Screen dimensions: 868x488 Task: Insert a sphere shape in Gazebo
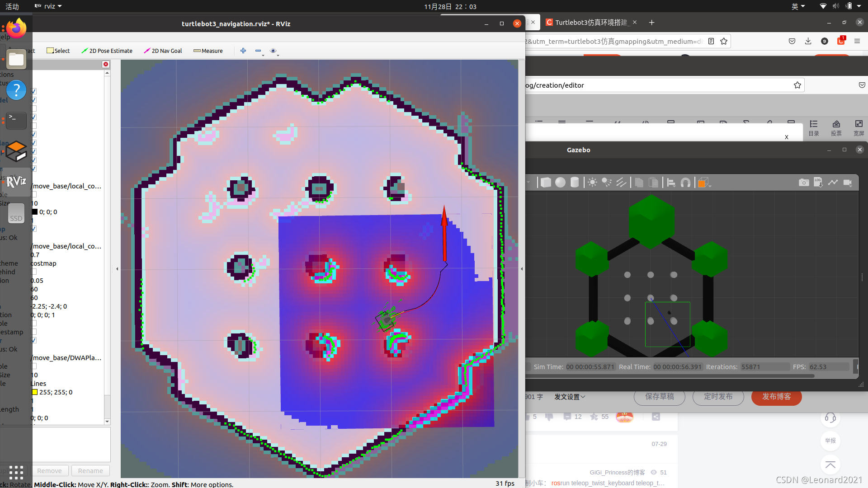(x=560, y=183)
